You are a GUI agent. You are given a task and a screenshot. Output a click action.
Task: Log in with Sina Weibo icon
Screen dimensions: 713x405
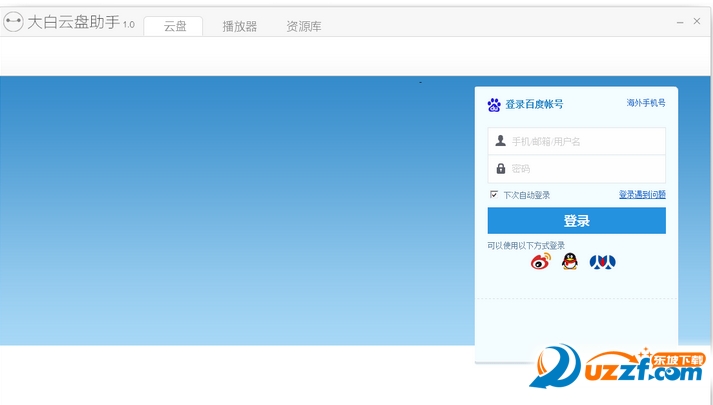point(541,262)
